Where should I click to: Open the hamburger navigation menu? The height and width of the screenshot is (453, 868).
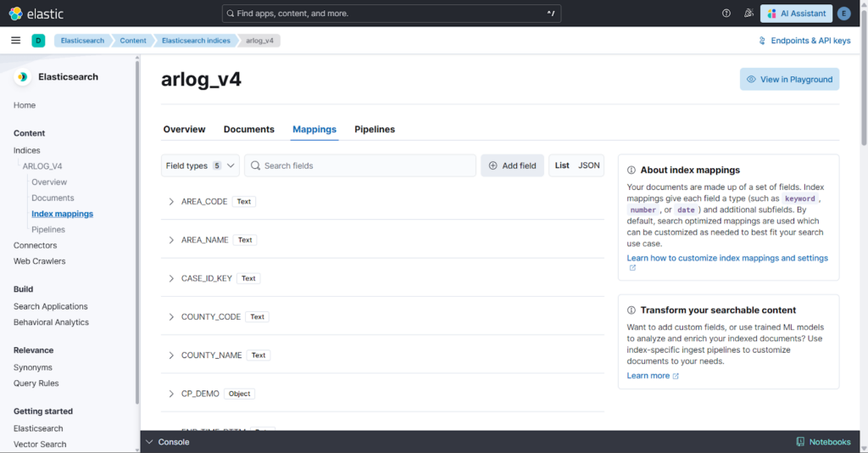tap(15, 41)
